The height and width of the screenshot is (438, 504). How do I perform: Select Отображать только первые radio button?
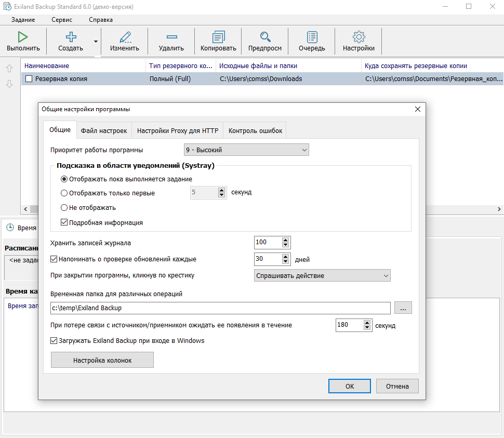click(x=64, y=193)
